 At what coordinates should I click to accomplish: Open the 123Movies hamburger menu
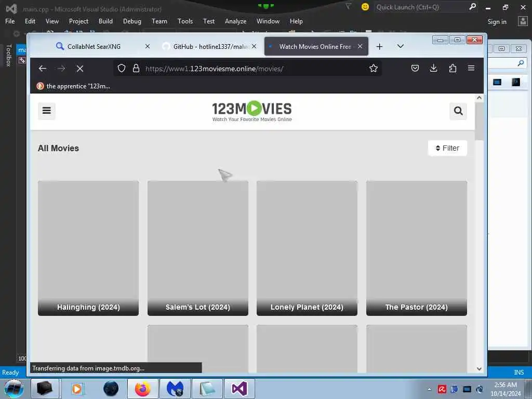pyautogui.click(x=46, y=111)
